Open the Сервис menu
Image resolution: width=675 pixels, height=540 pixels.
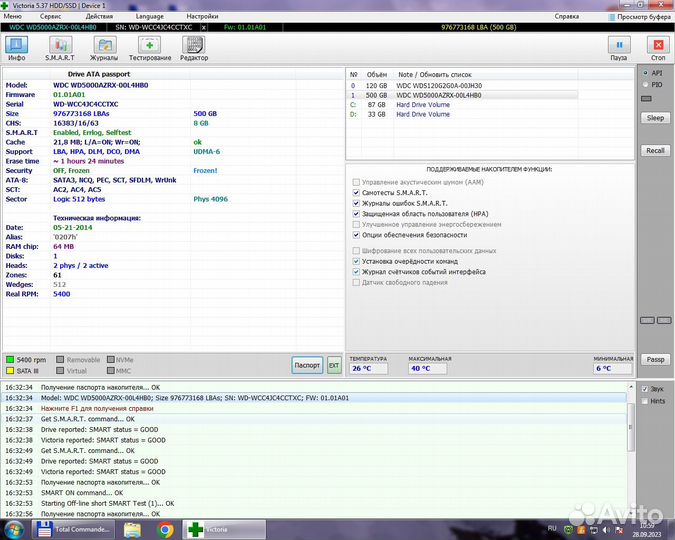[x=50, y=16]
